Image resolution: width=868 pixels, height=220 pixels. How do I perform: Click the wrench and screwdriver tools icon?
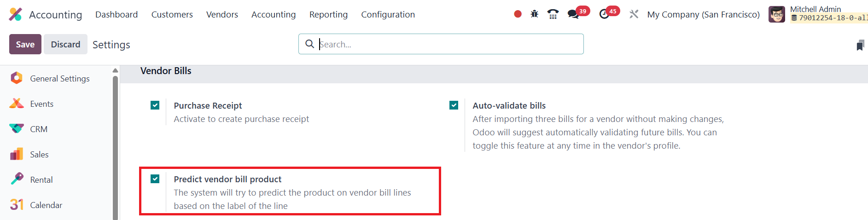tap(634, 14)
